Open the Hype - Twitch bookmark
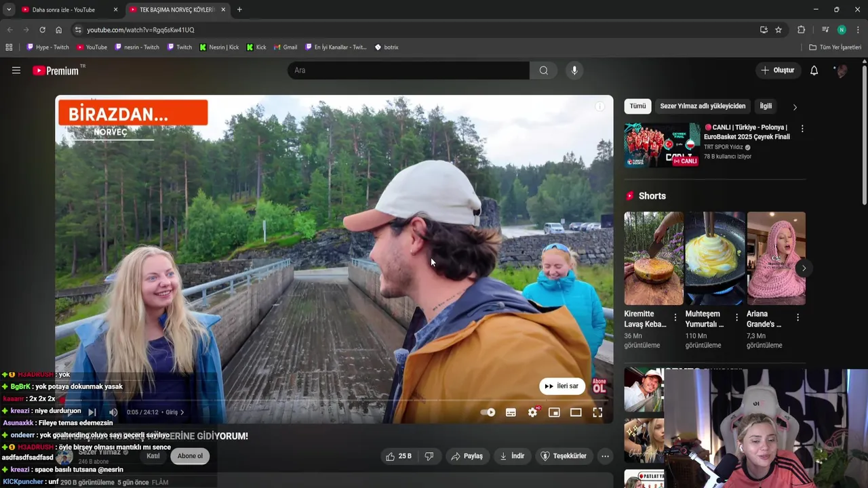 48,47
